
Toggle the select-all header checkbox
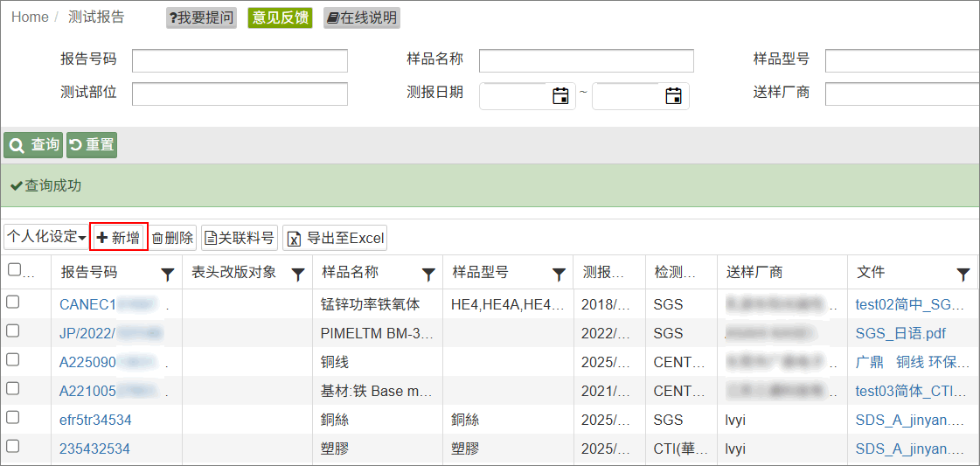coord(13,269)
